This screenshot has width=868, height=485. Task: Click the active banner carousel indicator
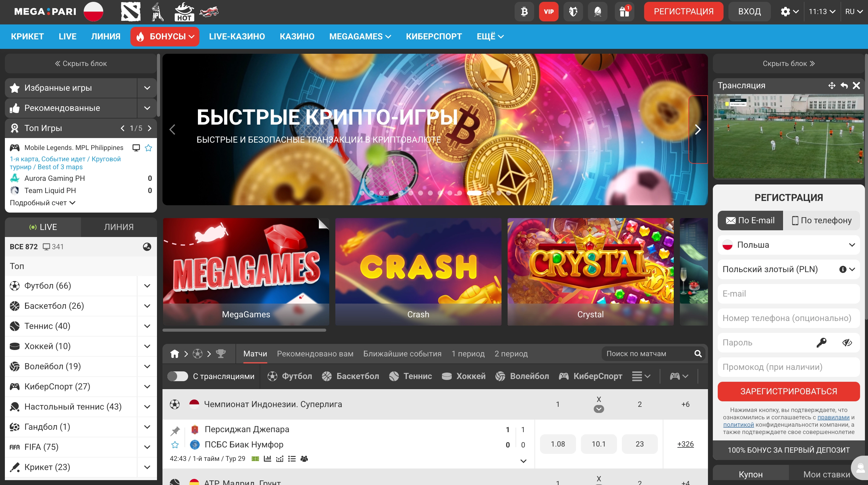[474, 193]
